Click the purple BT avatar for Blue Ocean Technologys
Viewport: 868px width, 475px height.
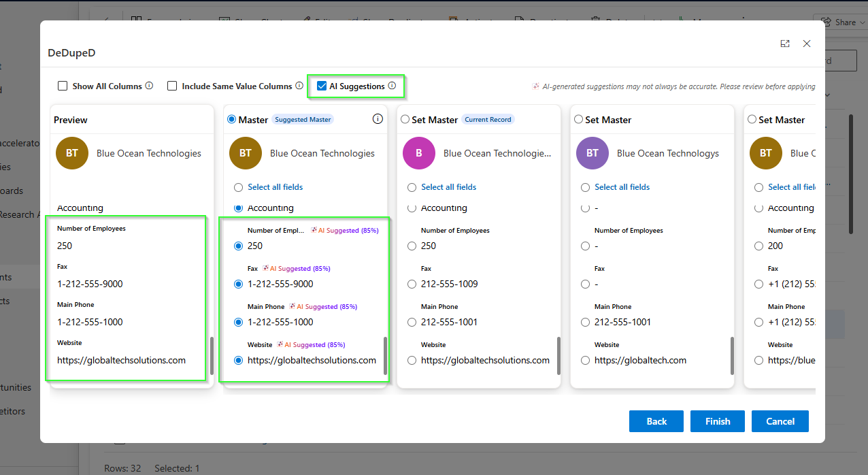point(592,153)
